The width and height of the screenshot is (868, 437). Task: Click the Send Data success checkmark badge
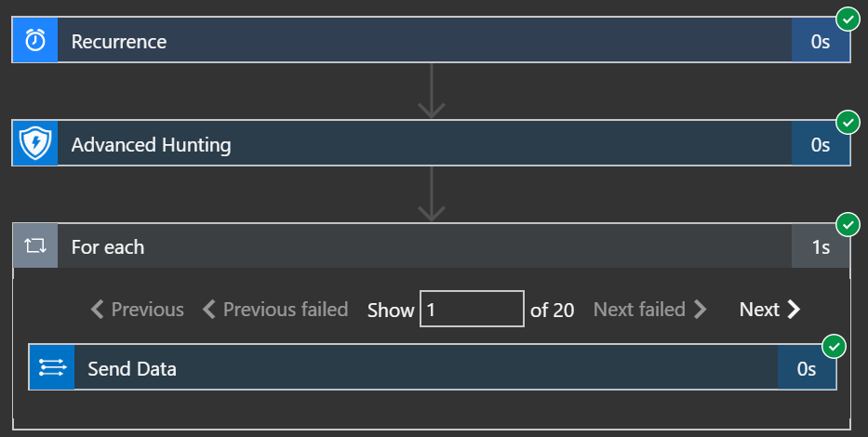coord(834,347)
